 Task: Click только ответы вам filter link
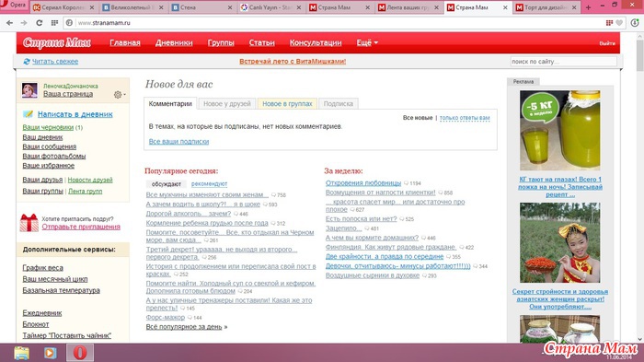[465, 118]
